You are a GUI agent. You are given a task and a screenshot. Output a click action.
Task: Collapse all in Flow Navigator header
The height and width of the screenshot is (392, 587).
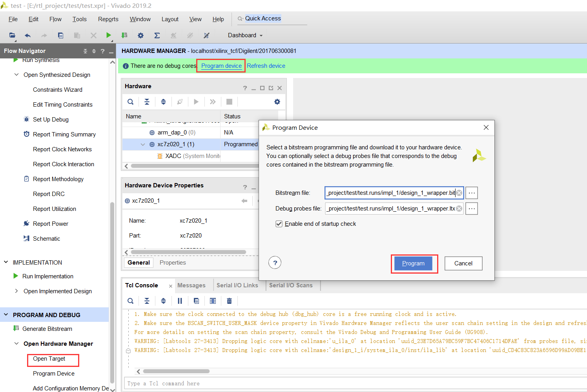85,51
